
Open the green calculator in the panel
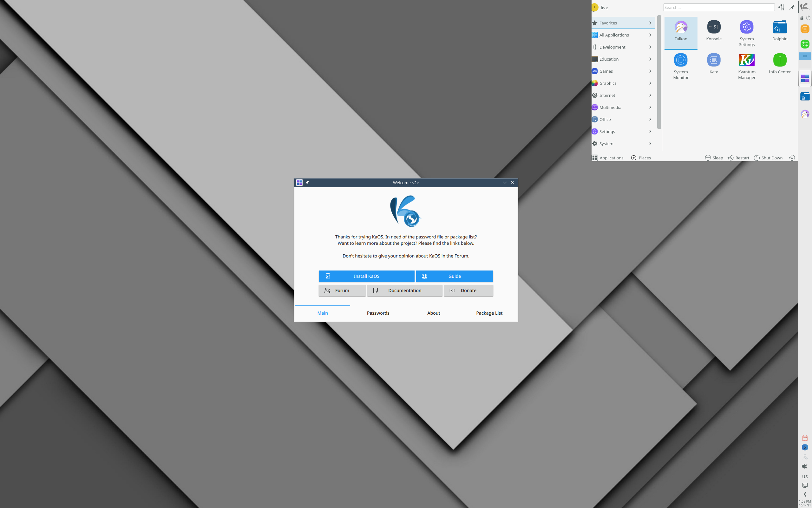[805, 44]
